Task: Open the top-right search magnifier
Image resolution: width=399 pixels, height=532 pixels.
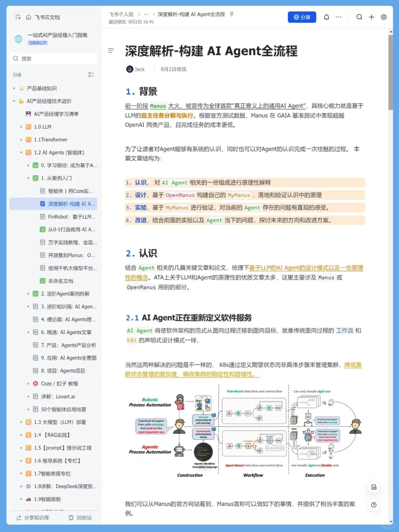Action: click(359, 17)
